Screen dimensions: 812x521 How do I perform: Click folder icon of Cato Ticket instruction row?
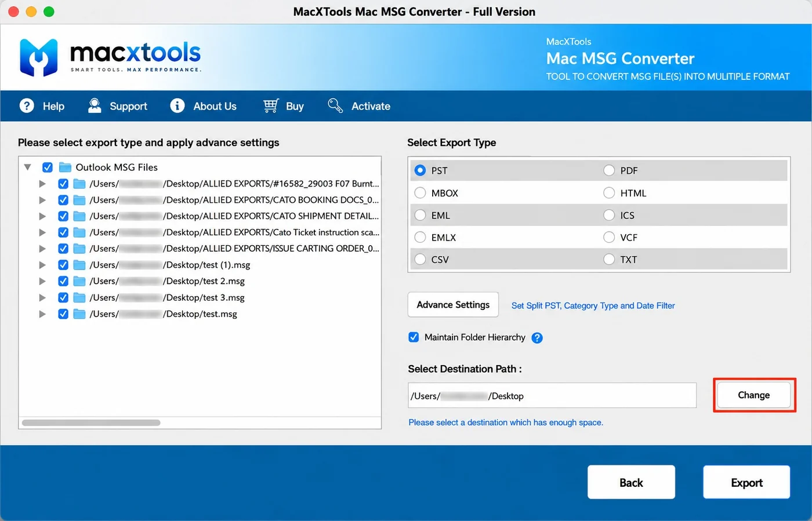(x=79, y=232)
